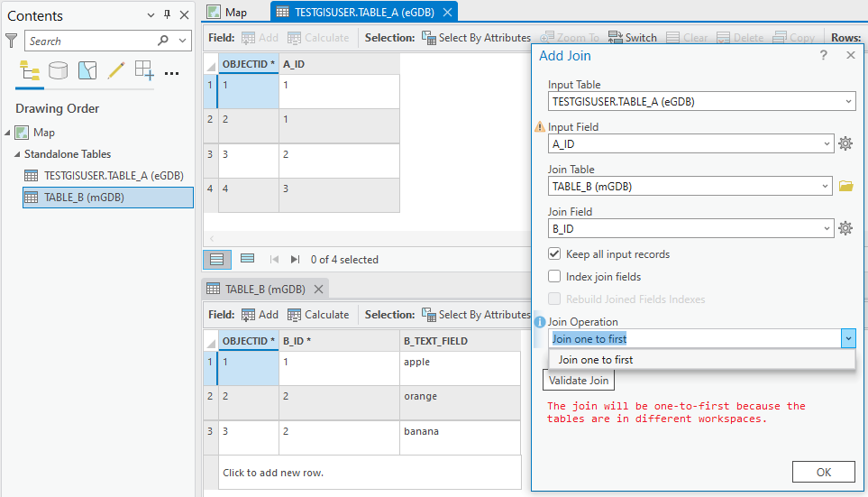The image size is (868, 497).
Task: Open search options dropdown in Contents
Action: pyautogui.click(x=182, y=41)
